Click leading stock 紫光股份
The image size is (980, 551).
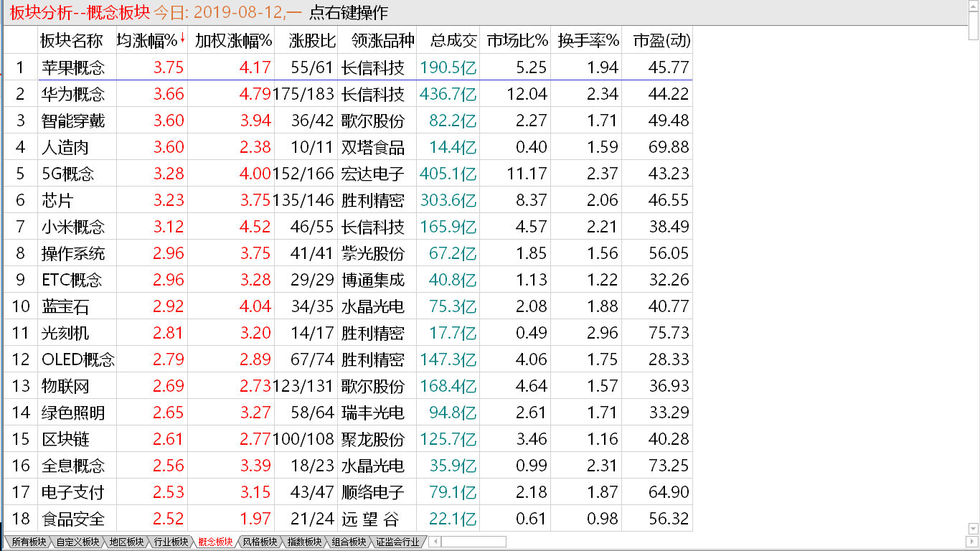click(x=373, y=253)
